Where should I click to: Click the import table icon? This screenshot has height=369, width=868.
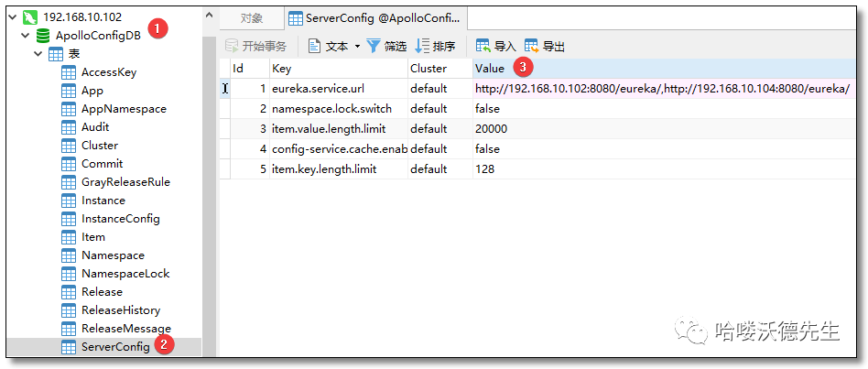pos(483,46)
